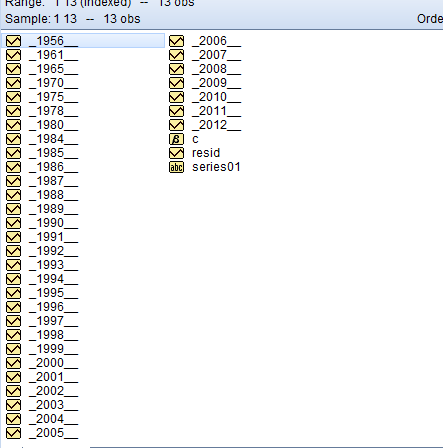Screen dimensions: 443x448
Task: Click the series icon beside _1965__
Action: tap(13, 69)
